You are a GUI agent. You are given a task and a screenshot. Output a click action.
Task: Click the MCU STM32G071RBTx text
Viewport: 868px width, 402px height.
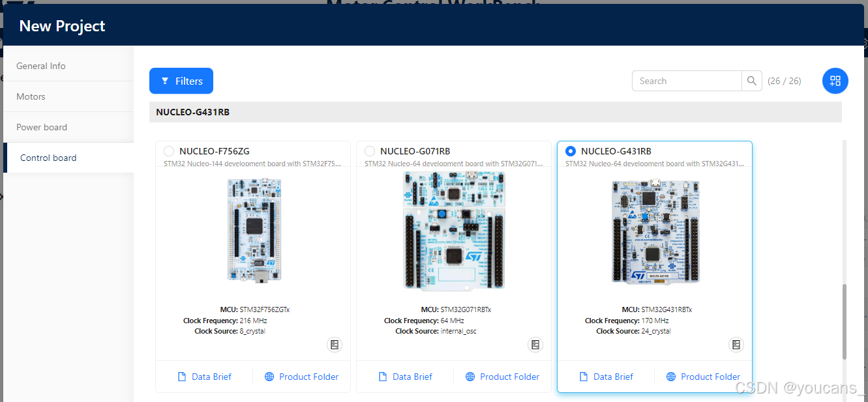[x=456, y=309]
